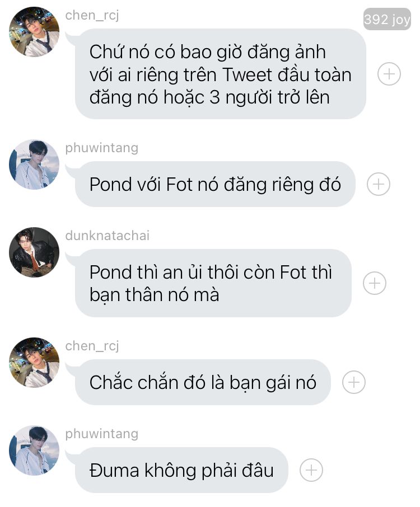
Task: Tap the plus icon beside the Tweet message
Action: 389,74
